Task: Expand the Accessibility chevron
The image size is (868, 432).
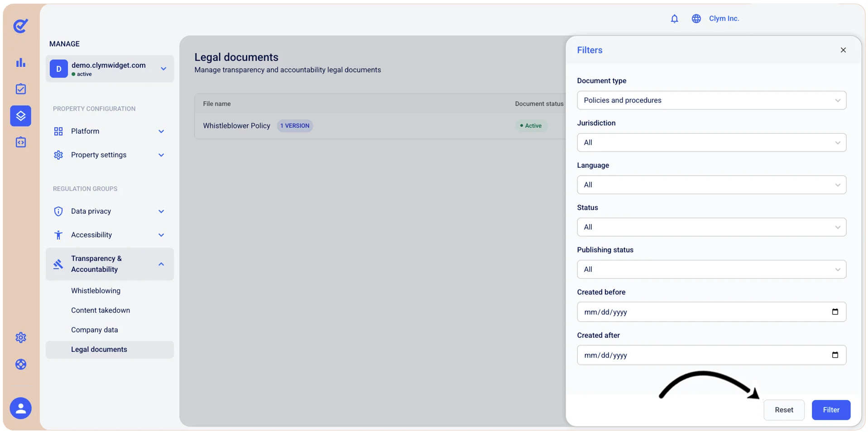Action: [161, 235]
